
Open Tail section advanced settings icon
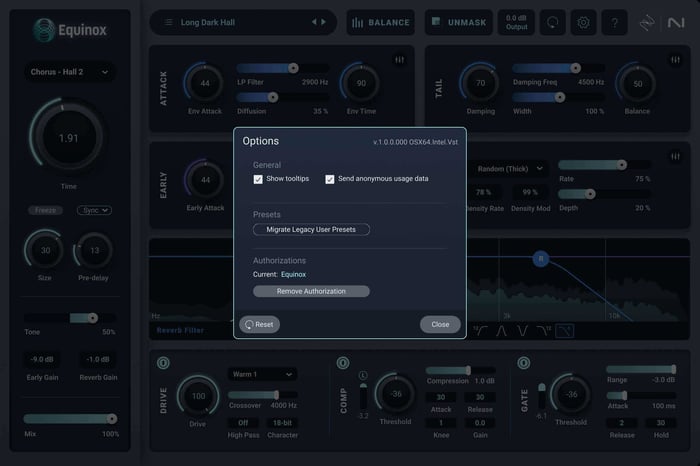[x=675, y=59]
